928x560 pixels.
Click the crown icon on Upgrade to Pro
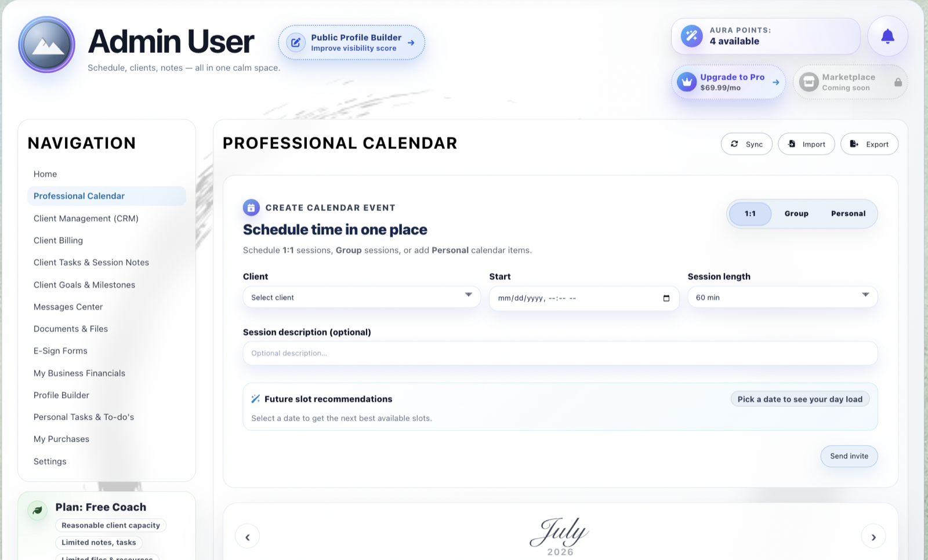(687, 82)
